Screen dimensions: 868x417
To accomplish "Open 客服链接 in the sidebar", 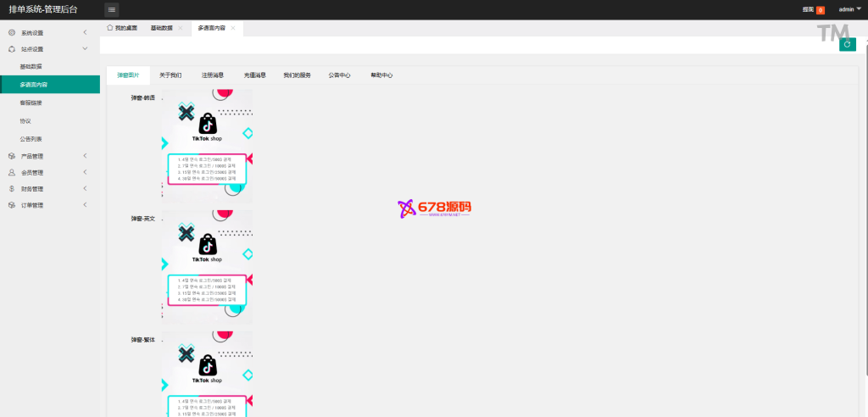I will (x=31, y=103).
